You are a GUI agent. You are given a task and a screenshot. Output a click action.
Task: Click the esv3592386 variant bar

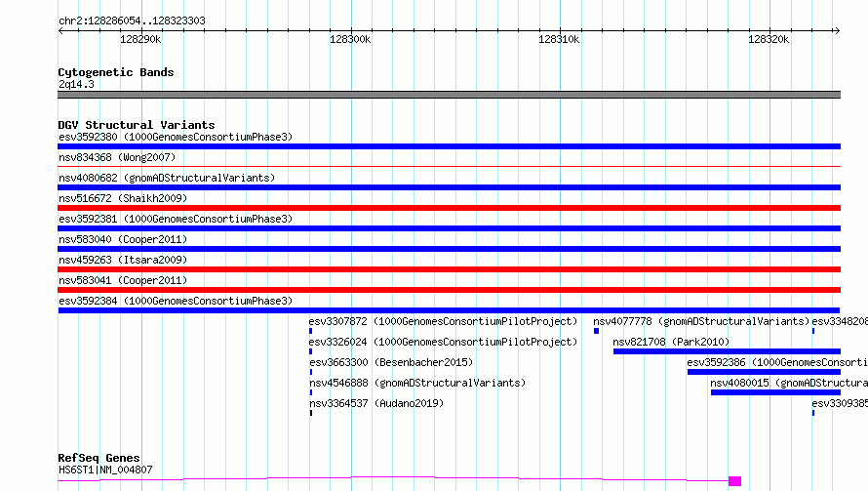(x=764, y=372)
